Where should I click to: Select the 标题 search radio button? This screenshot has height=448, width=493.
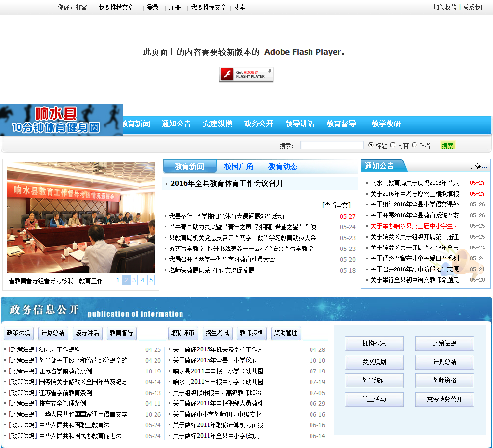371,145
